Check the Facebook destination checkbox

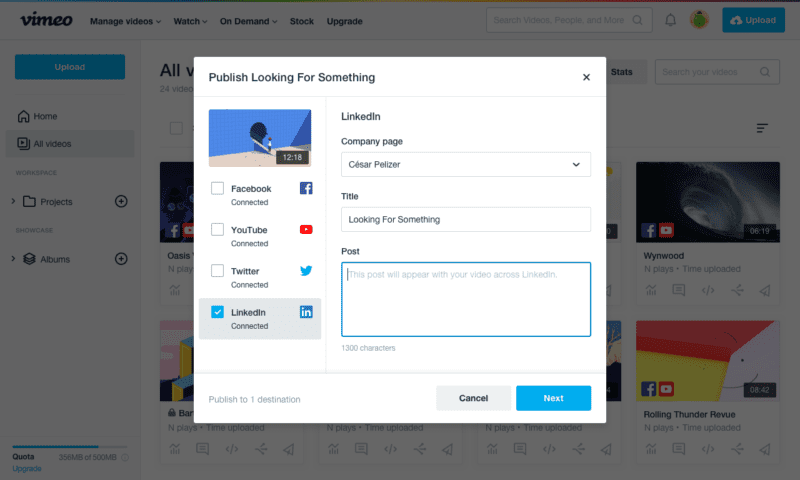coord(217,188)
